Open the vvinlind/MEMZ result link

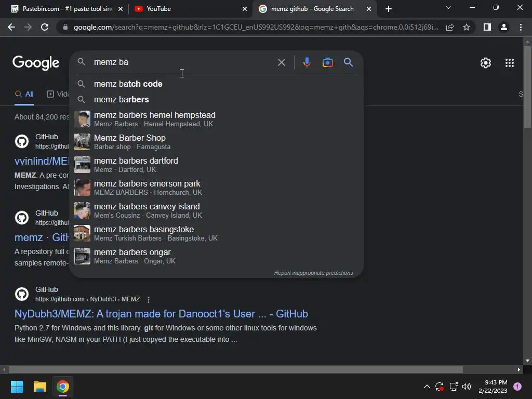pos(42,161)
